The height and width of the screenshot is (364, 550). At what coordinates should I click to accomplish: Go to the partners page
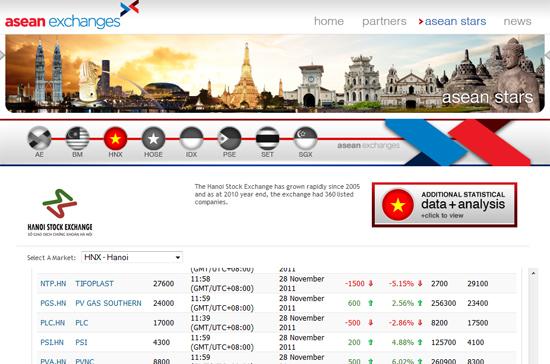tap(384, 21)
